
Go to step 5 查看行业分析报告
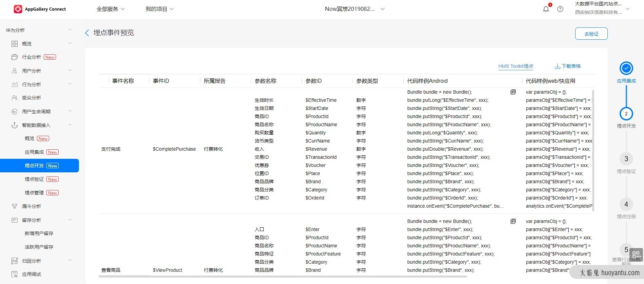point(626,250)
